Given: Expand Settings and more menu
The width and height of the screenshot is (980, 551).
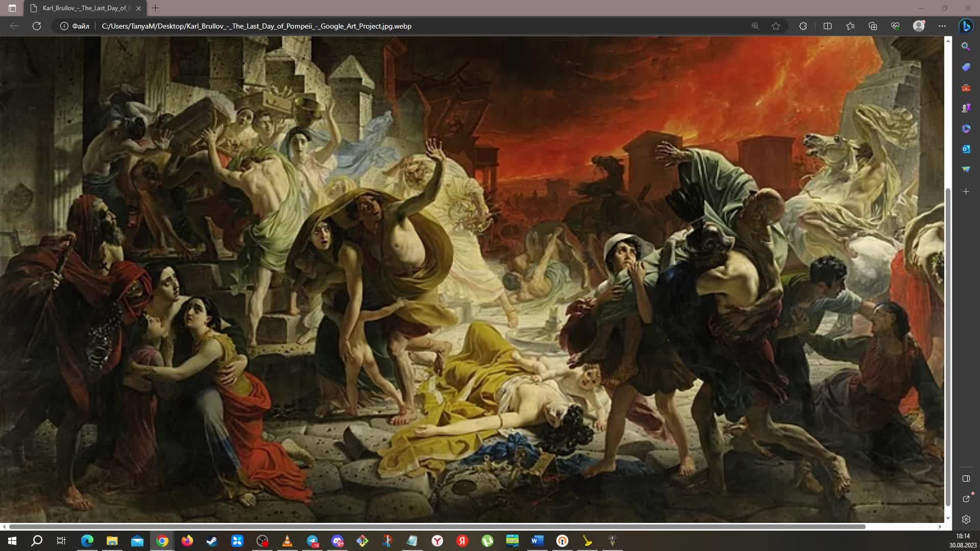Looking at the screenshot, I should (942, 26).
